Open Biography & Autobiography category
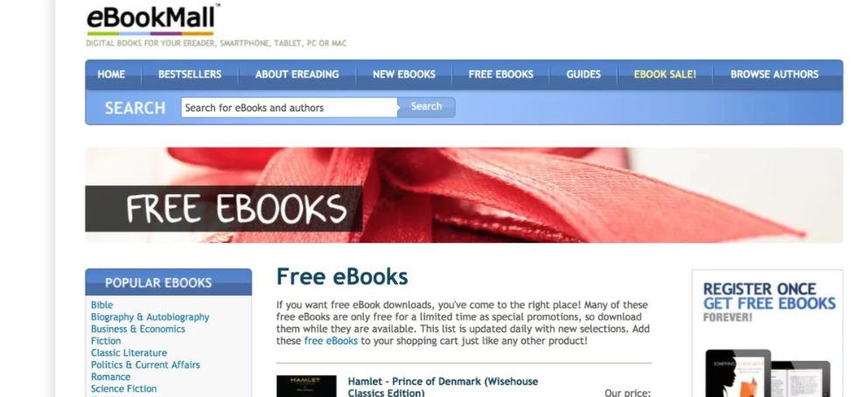 (x=150, y=317)
